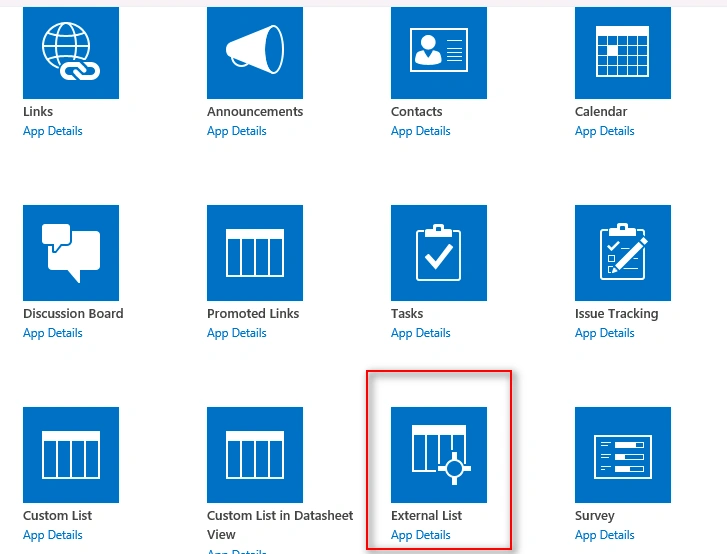727x554 pixels.
Task: Click the Discussion Board title label
Action: 73,314
